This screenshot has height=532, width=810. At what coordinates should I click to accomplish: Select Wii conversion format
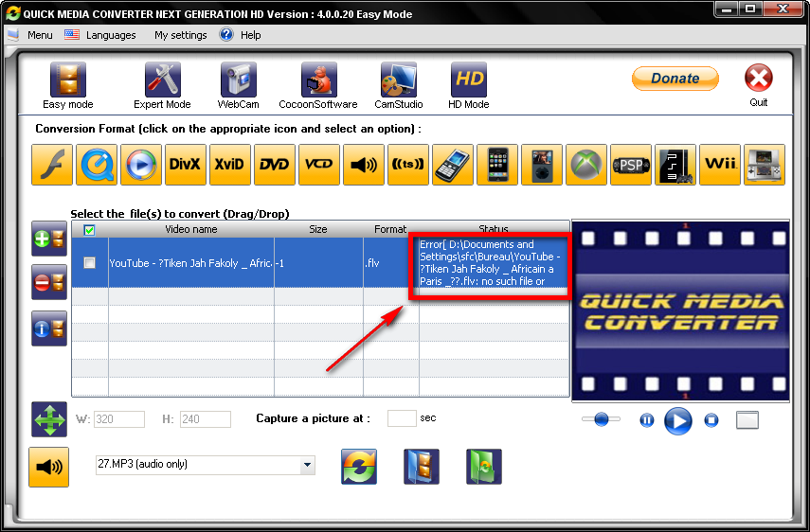coord(720,165)
